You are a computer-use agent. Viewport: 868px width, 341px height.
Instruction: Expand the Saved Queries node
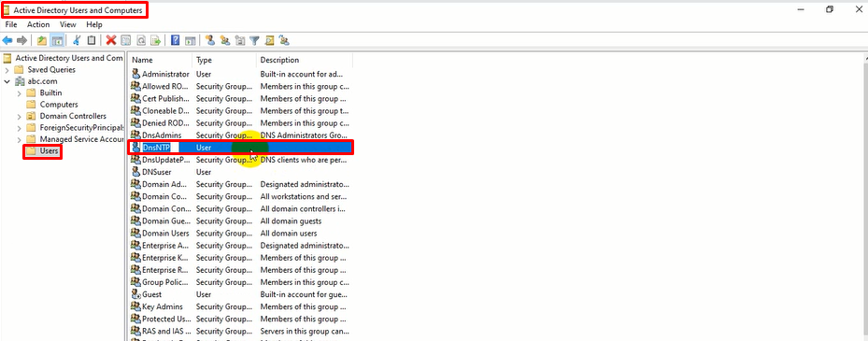coord(7,70)
